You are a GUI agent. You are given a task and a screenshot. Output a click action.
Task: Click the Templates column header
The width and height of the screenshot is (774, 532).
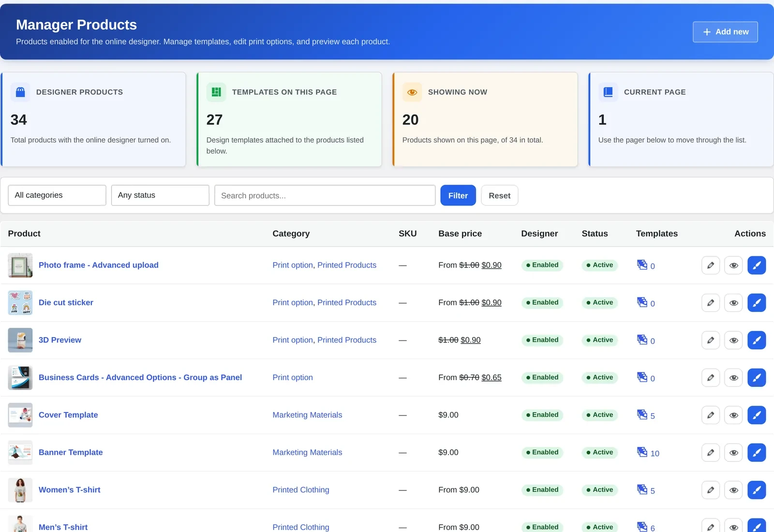(x=657, y=234)
